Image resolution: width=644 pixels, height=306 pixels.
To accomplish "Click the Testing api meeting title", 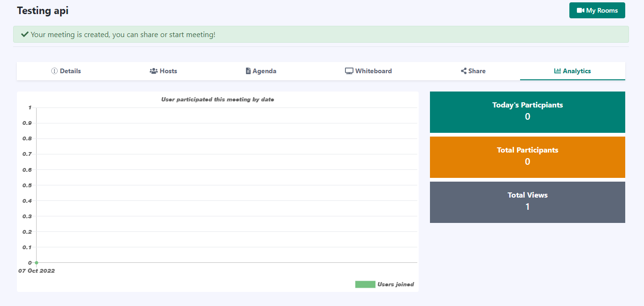I will click(43, 10).
